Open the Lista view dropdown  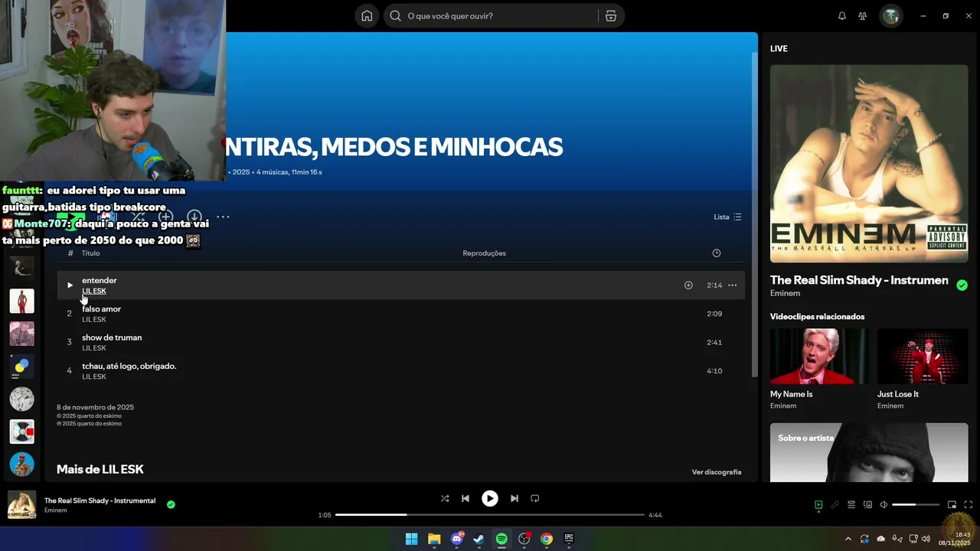click(x=727, y=217)
